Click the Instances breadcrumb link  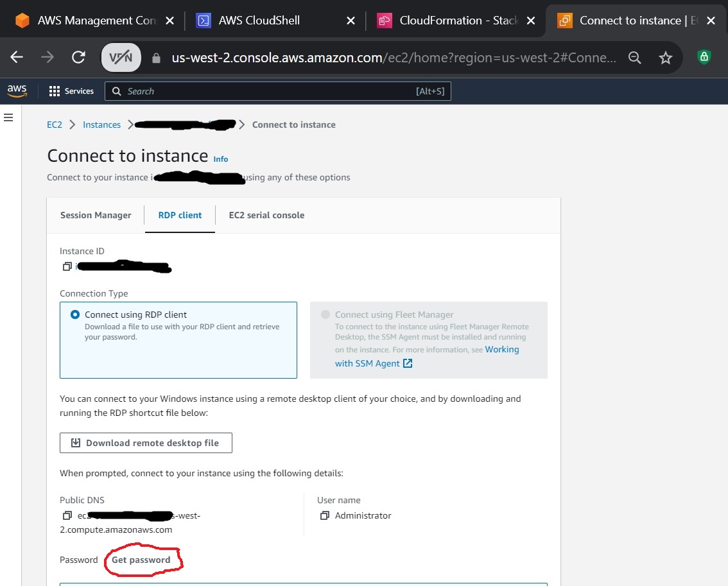pos(101,125)
